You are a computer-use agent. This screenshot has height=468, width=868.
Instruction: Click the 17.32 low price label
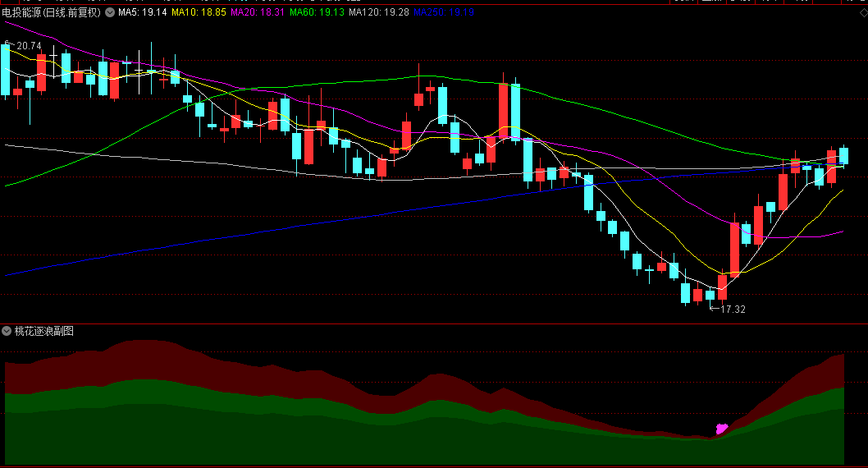pos(733,310)
